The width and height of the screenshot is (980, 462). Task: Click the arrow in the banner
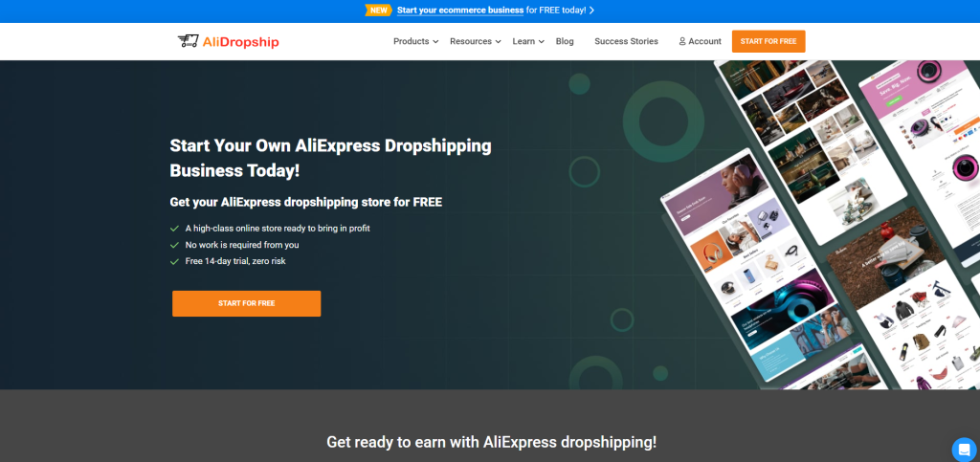[x=591, y=10]
